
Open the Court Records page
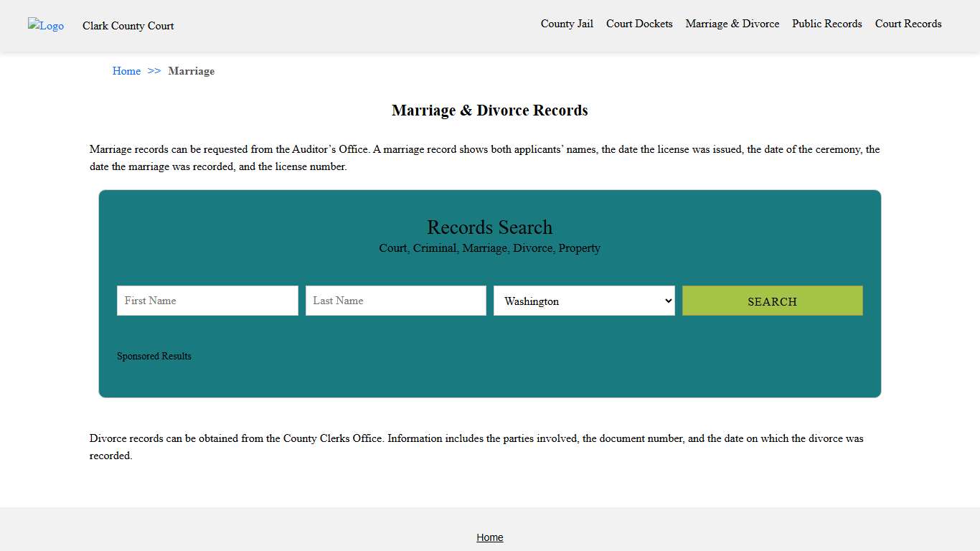(x=908, y=24)
